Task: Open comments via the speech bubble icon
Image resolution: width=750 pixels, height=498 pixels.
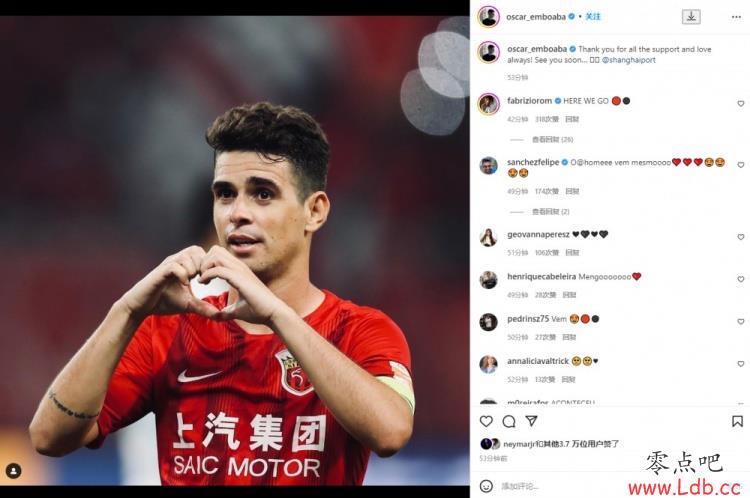Action: (x=509, y=421)
